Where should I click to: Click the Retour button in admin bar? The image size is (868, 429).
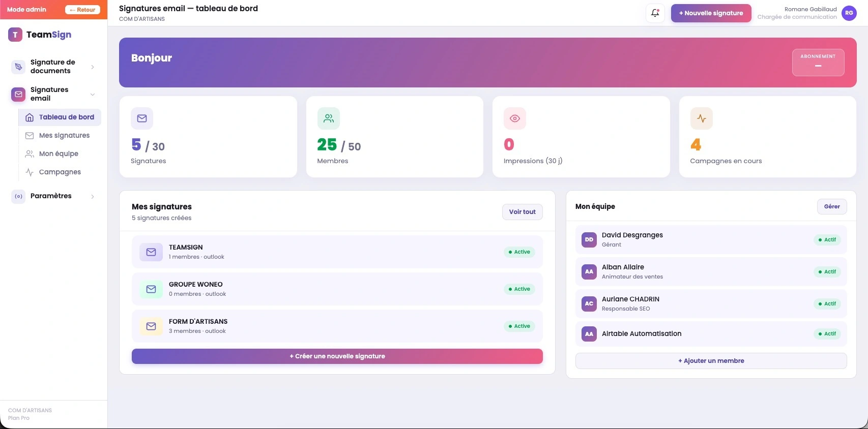[82, 10]
